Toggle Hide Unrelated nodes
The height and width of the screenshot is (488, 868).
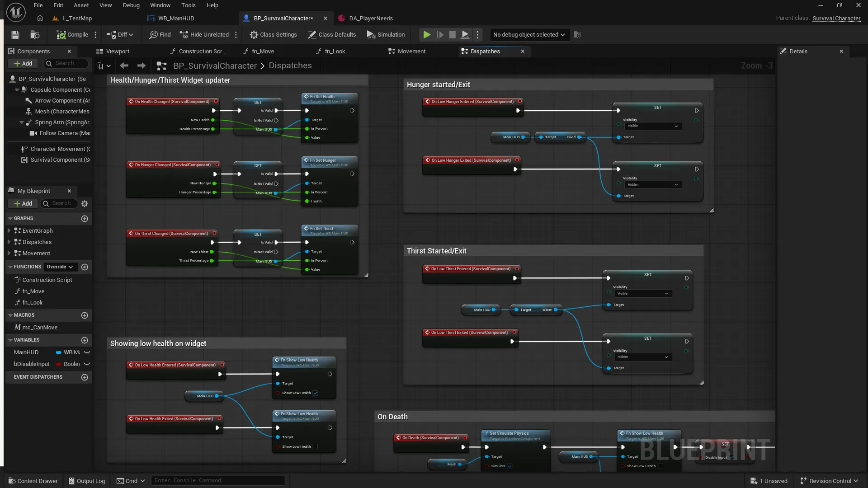tap(204, 35)
